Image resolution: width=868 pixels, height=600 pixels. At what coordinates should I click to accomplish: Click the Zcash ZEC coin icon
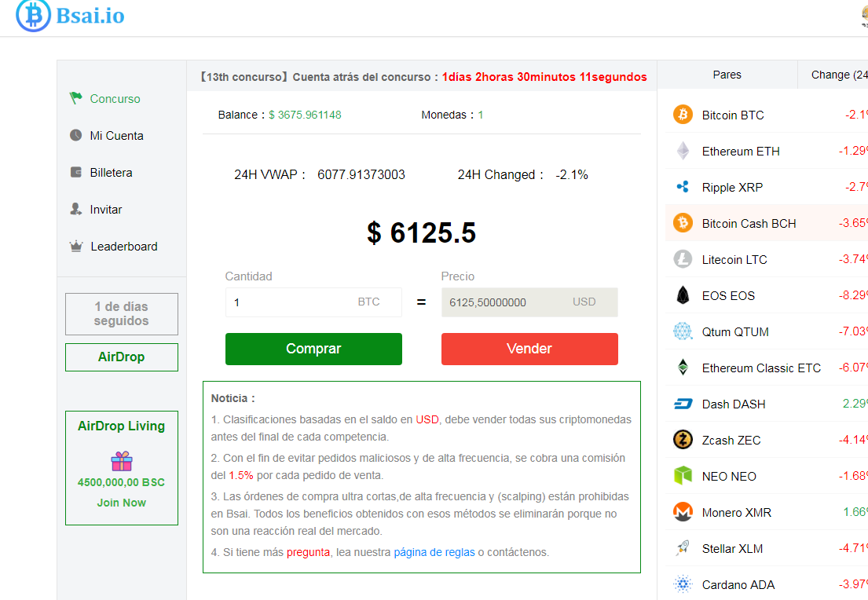click(x=683, y=440)
